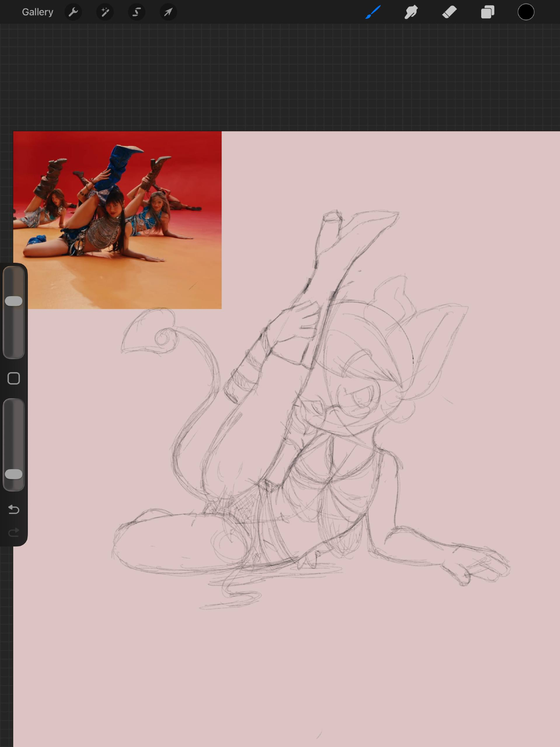Tap the reference photo with red background
This screenshot has width=560, height=747.
click(117, 220)
